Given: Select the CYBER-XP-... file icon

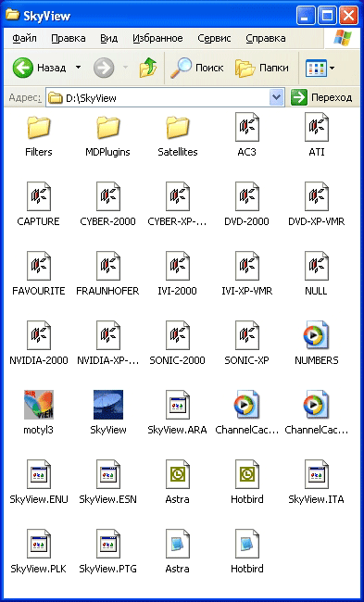Looking at the screenshot, I should click(178, 196).
